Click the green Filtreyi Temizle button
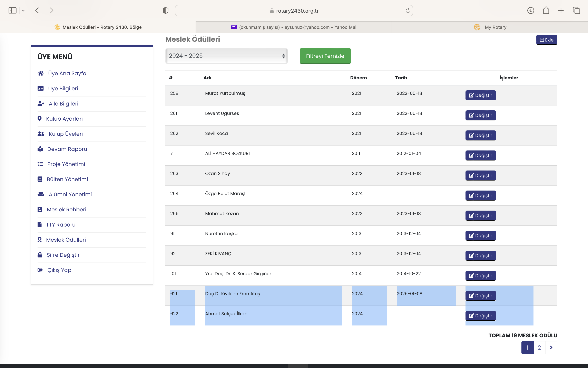The height and width of the screenshot is (368, 588). (325, 56)
